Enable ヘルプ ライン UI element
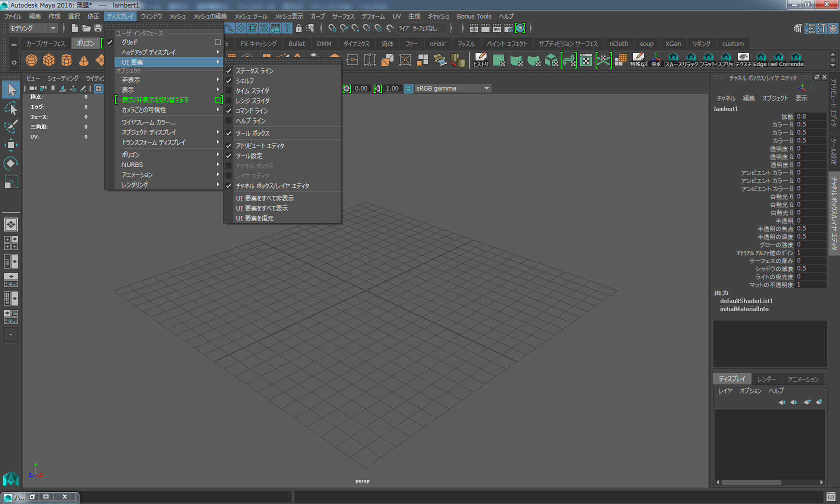Screen dimensions: 840x504 pos(283,120)
